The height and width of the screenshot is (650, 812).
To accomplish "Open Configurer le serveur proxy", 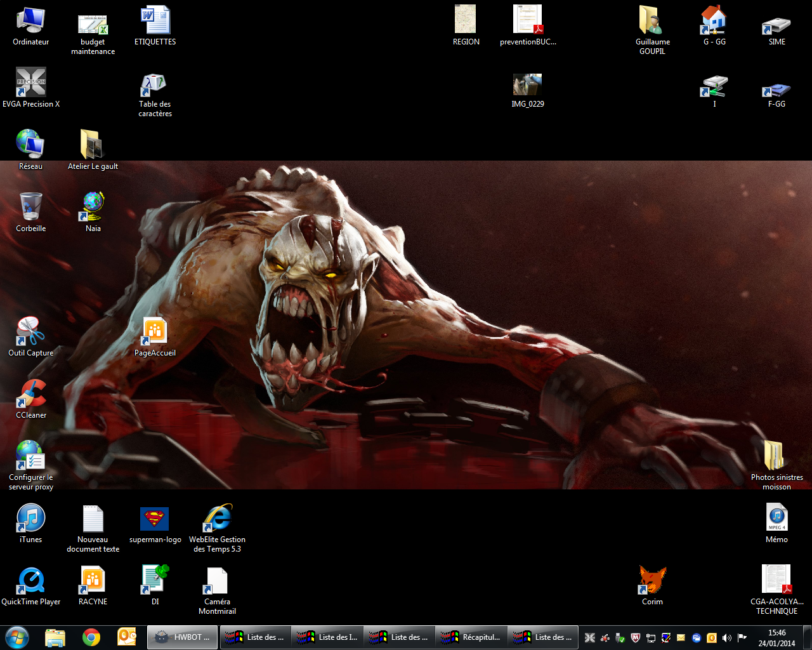I will tap(30, 466).
